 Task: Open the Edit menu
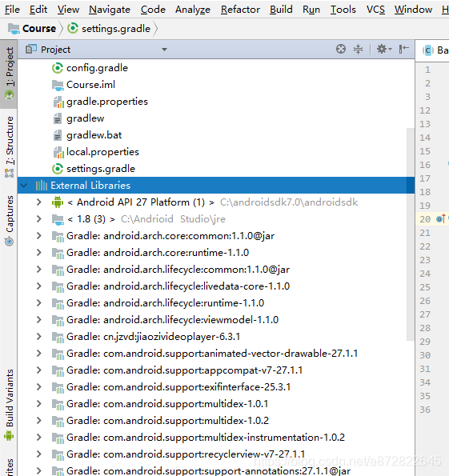[38, 10]
